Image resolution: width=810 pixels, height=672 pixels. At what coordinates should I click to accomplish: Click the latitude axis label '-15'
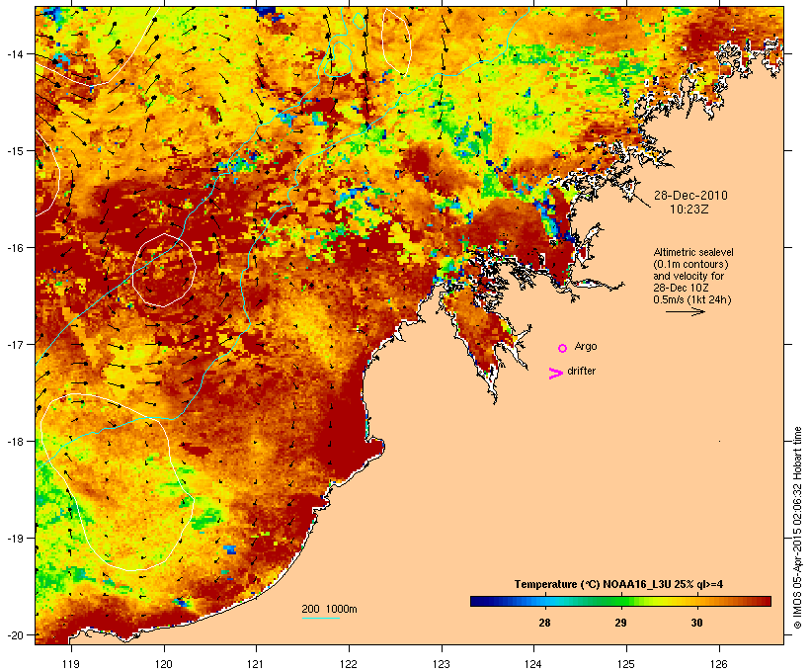point(14,151)
